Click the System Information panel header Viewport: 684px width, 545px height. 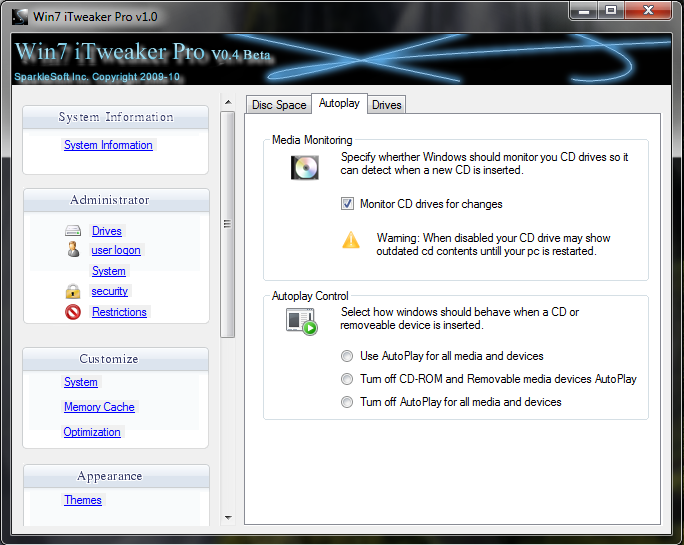(x=116, y=117)
